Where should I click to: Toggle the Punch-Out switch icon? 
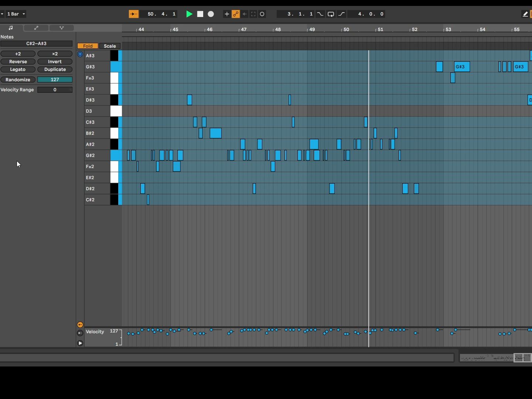coord(342,14)
